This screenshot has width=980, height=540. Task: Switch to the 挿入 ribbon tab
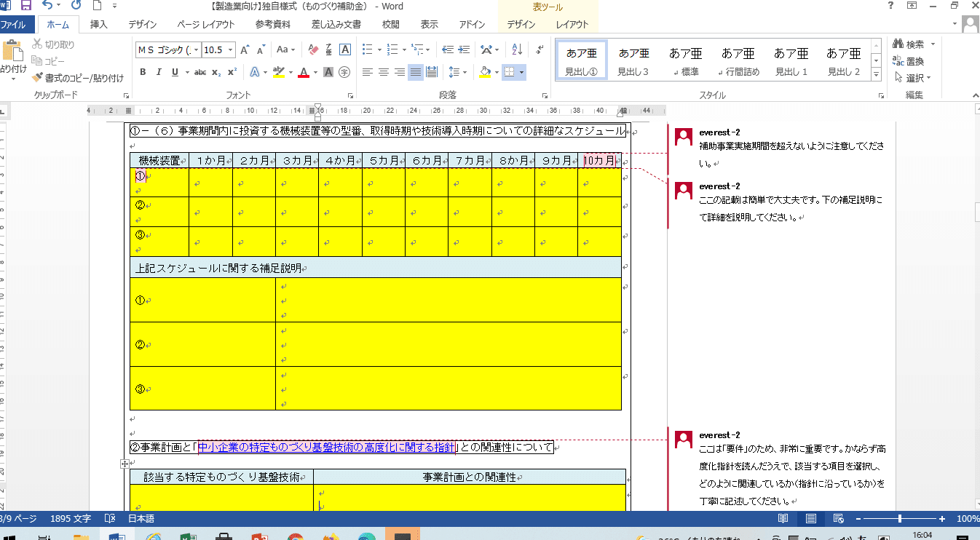pos(98,24)
